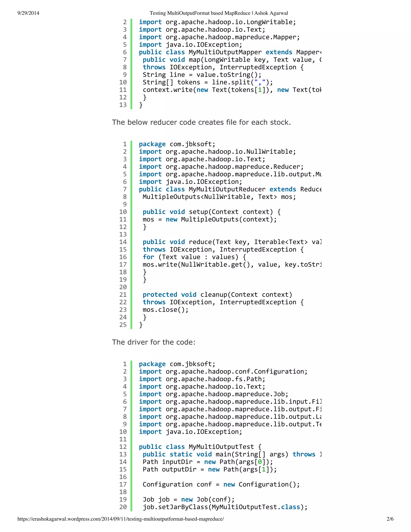Image resolution: width=411 pixels, height=532 pixels.
Task: Click line number 25 of reducer code
Action: coord(123,325)
